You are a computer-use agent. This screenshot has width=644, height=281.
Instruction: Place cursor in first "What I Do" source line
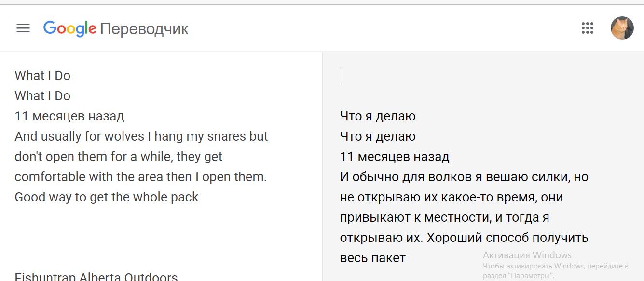click(x=42, y=76)
